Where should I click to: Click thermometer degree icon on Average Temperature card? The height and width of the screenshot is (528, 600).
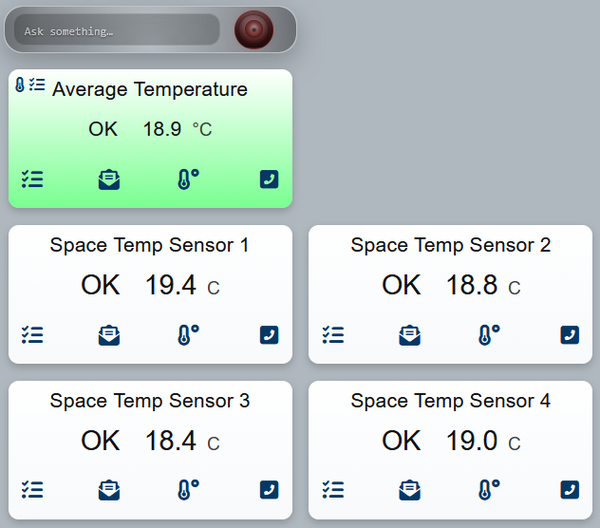coord(188,179)
